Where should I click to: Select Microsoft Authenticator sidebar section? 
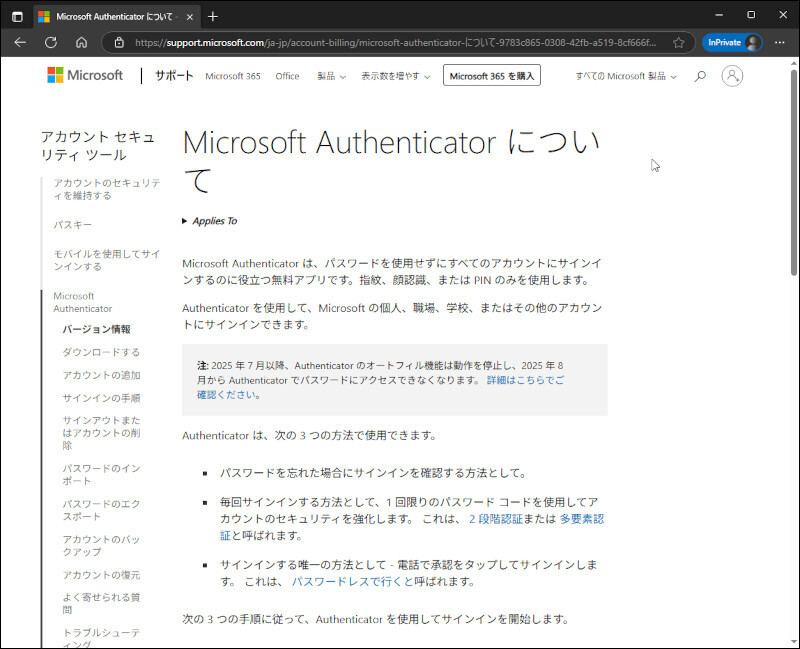[83, 302]
